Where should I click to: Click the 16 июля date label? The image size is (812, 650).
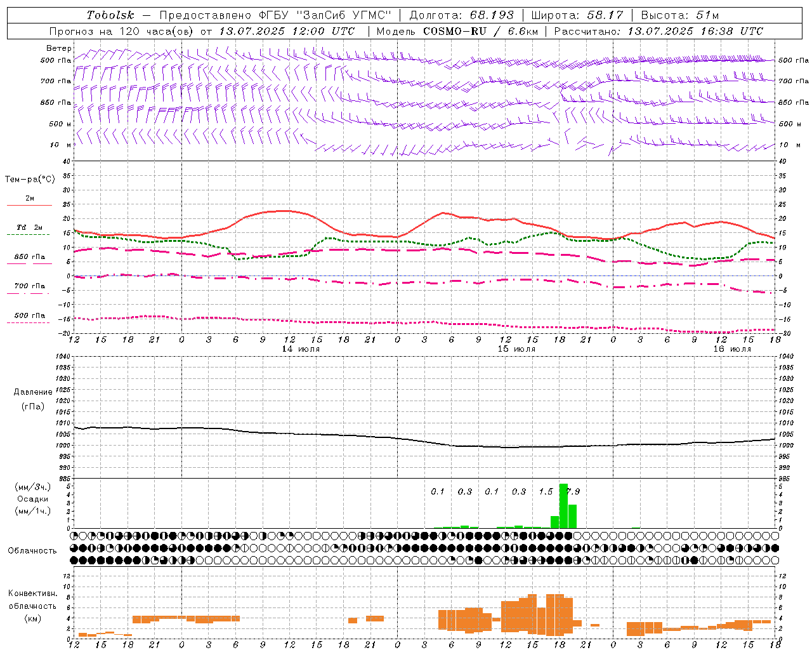(x=732, y=349)
